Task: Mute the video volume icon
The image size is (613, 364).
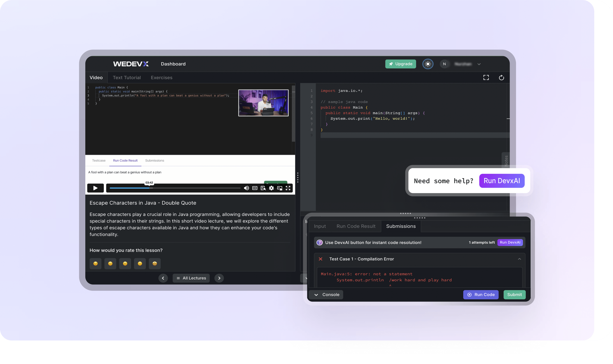Action: (x=246, y=188)
